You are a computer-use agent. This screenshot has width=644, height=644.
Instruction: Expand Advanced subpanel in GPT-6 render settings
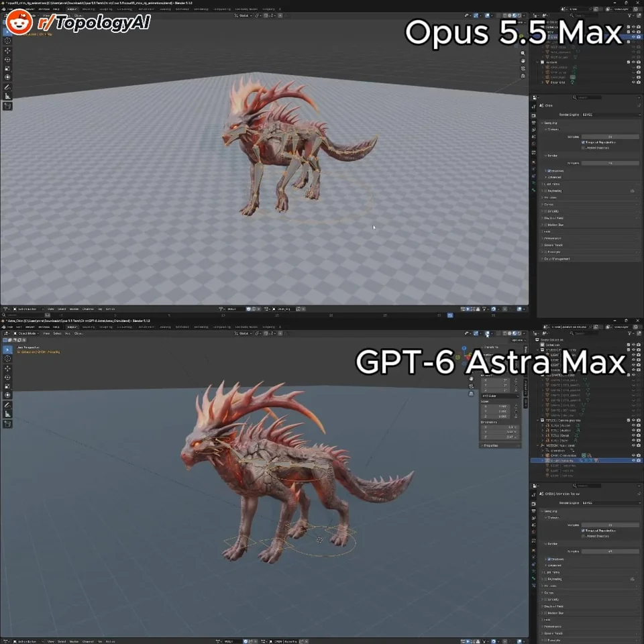click(x=553, y=566)
